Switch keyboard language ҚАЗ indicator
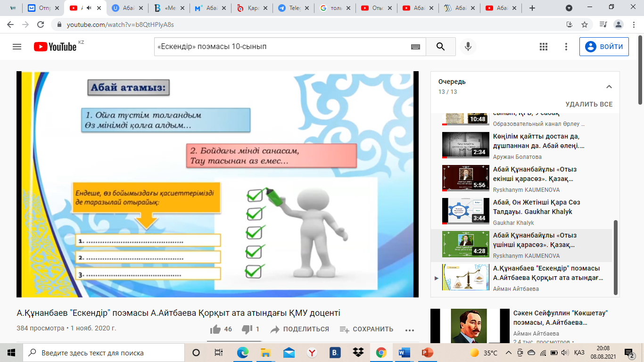 point(579,353)
